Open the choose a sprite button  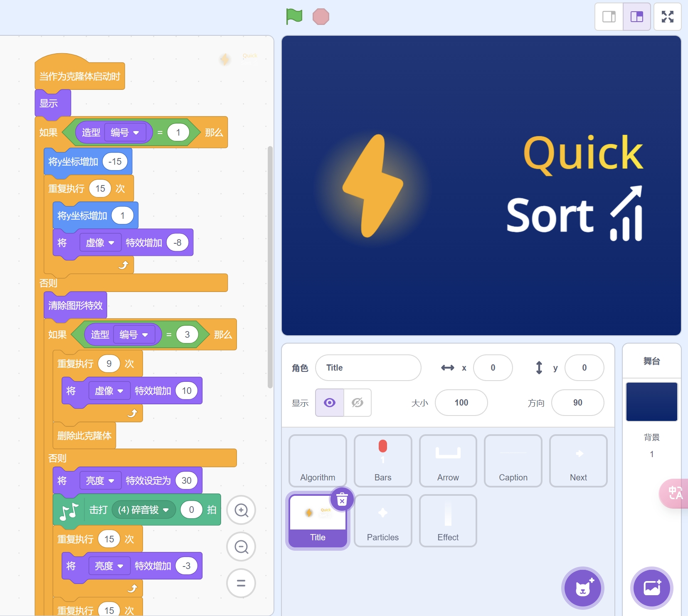click(583, 588)
